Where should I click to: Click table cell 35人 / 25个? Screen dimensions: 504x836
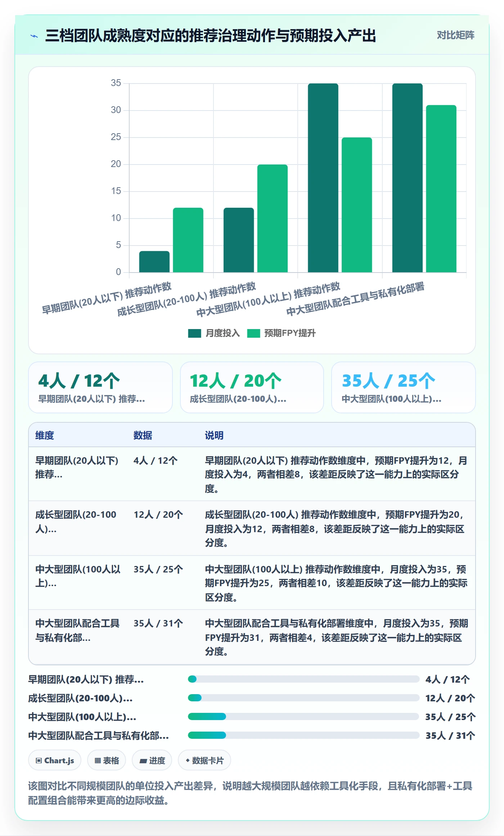pyautogui.click(x=158, y=570)
